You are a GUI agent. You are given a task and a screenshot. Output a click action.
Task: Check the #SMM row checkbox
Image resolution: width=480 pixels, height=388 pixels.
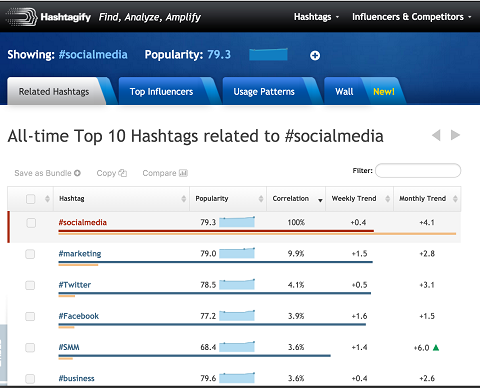(30, 348)
